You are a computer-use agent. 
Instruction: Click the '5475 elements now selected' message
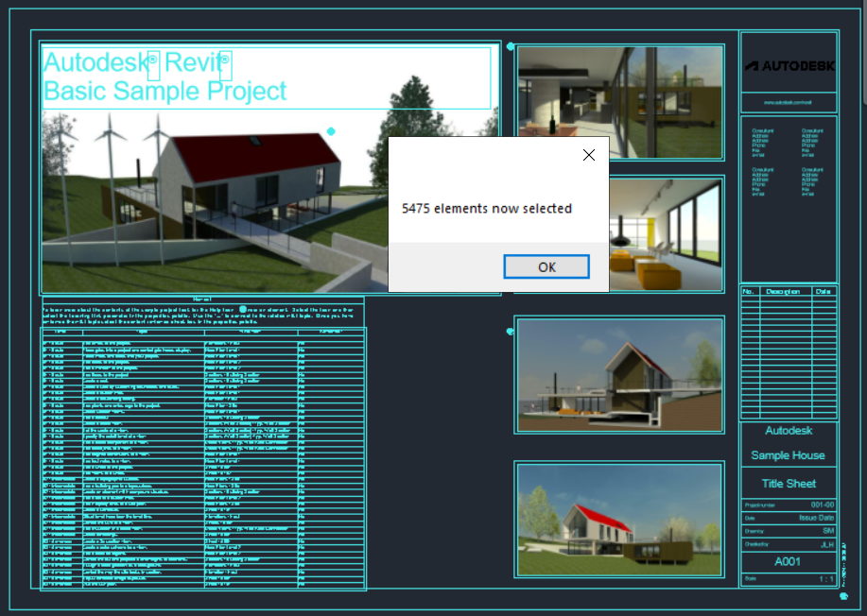[487, 209]
